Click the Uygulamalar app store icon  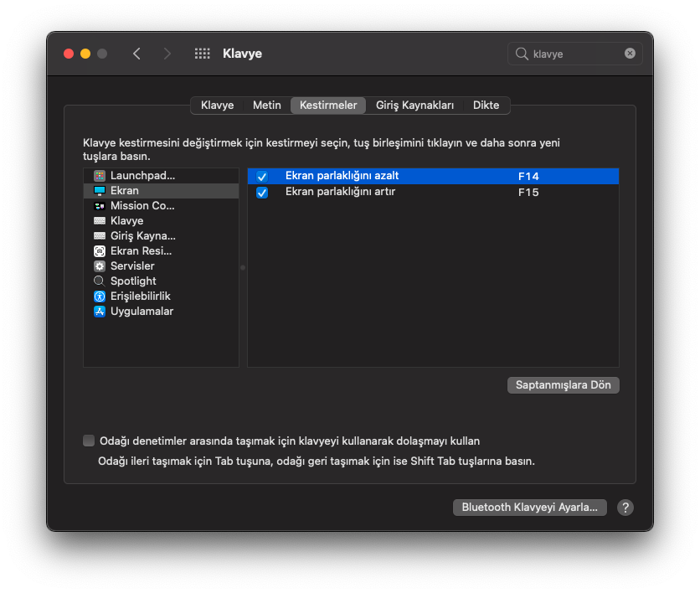[100, 312]
